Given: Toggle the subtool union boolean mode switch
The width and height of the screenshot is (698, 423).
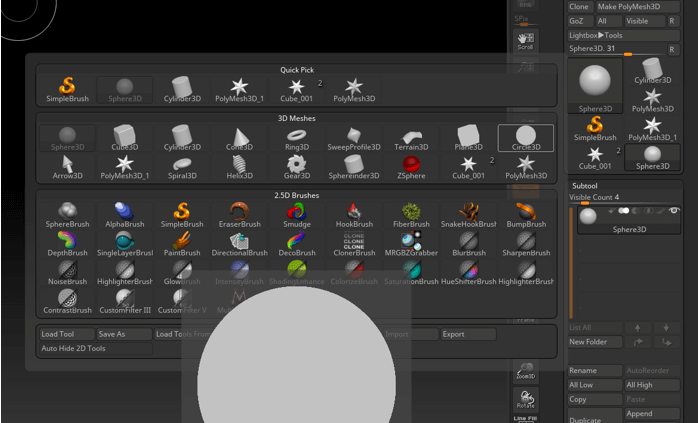Looking at the screenshot, I should click(624, 211).
